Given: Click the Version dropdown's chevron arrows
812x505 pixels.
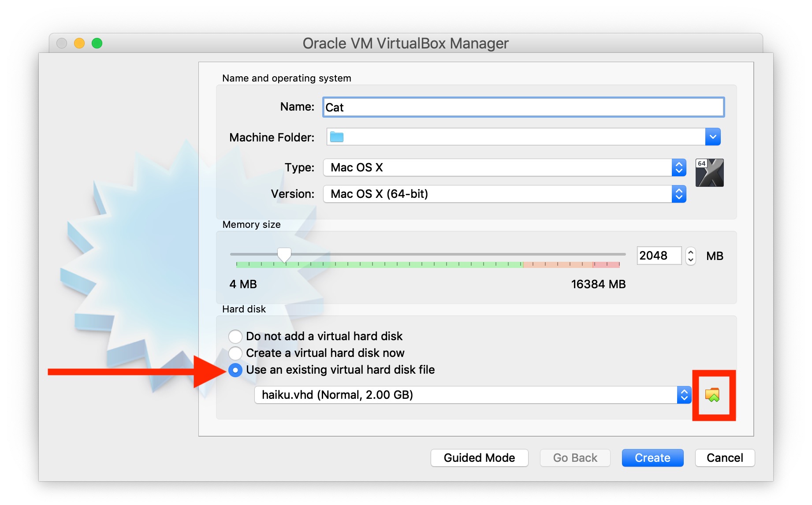Looking at the screenshot, I should (679, 193).
